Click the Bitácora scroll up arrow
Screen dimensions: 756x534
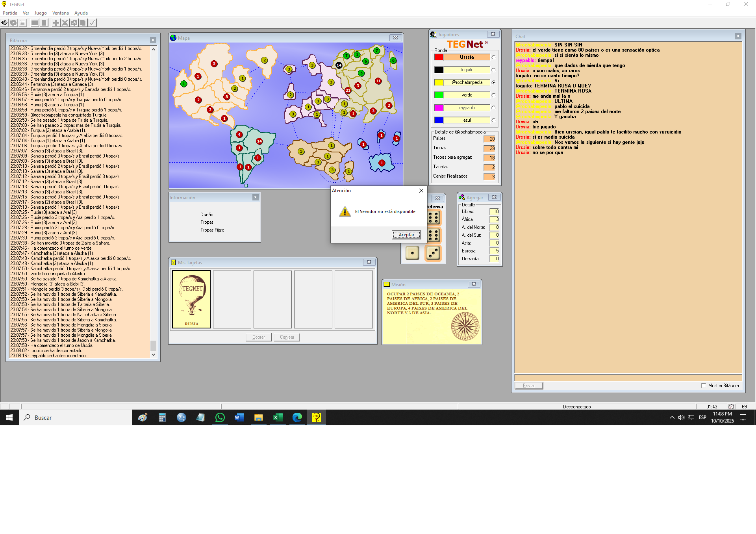pos(153,49)
